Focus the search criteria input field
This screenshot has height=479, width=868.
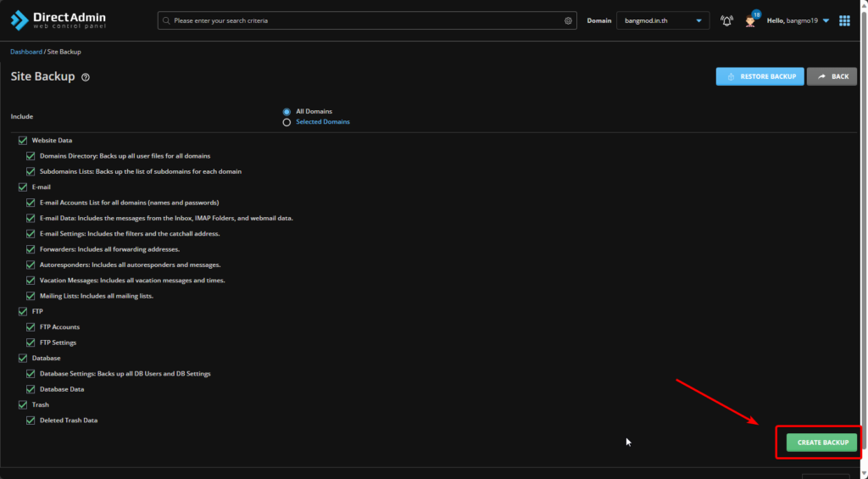tap(364, 20)
